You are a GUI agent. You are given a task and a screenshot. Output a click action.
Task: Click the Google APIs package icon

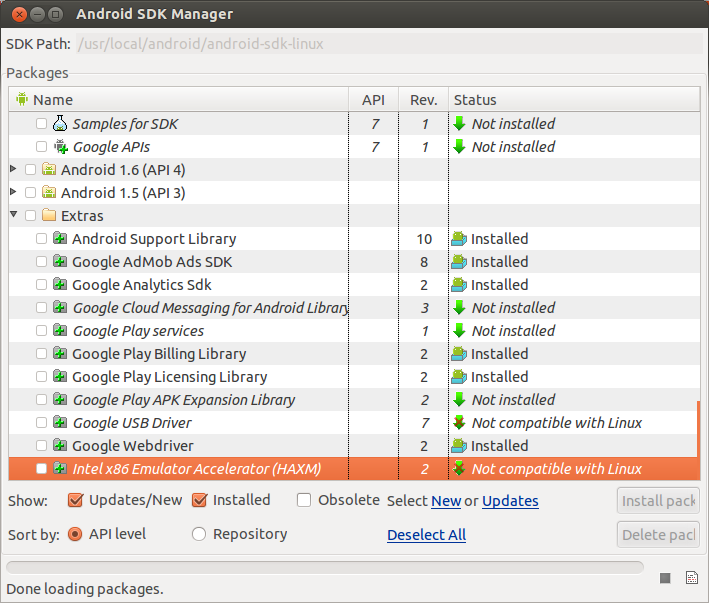click(60, 147)
